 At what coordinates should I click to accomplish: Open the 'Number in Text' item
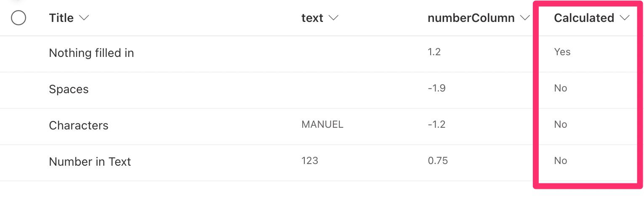click(x=90, y=162)
